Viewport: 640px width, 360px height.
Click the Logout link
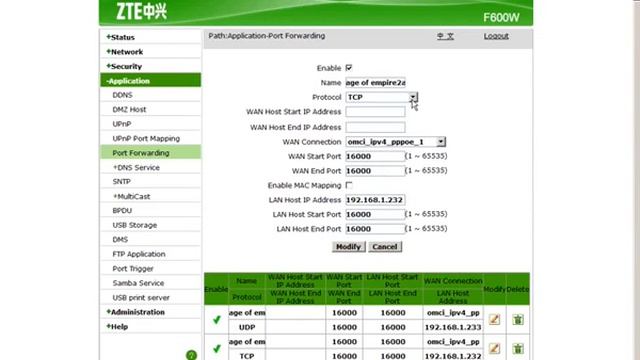click(496, 36)
